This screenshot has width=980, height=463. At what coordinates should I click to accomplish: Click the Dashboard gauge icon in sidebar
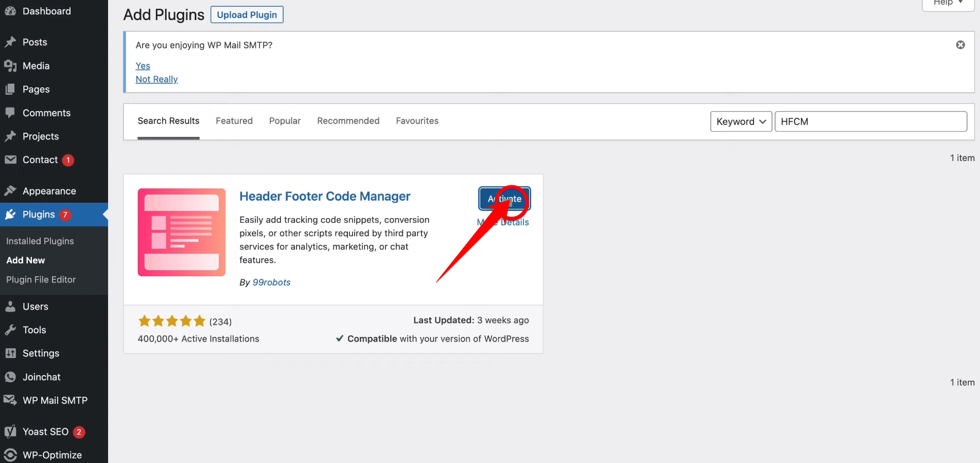[10, 11]
